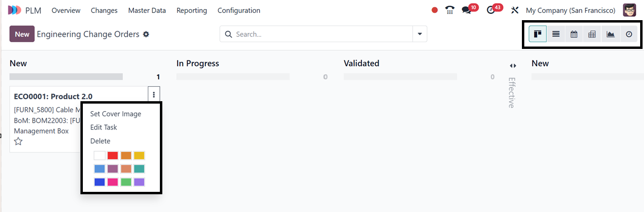
Task: Switch to the pivot table view
Action: pyautogui.click(x=592, y=34)
